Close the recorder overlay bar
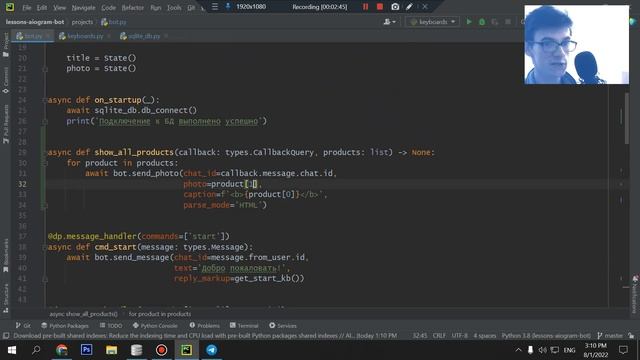The height and width of the screenshot is (360, 640). 425,7
